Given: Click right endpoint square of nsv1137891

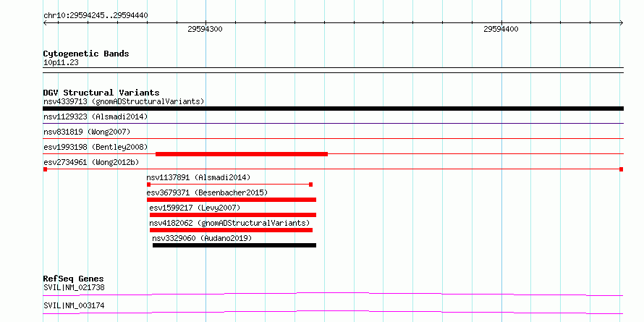Looking at the screenshot, I should [x=311, y=185].
